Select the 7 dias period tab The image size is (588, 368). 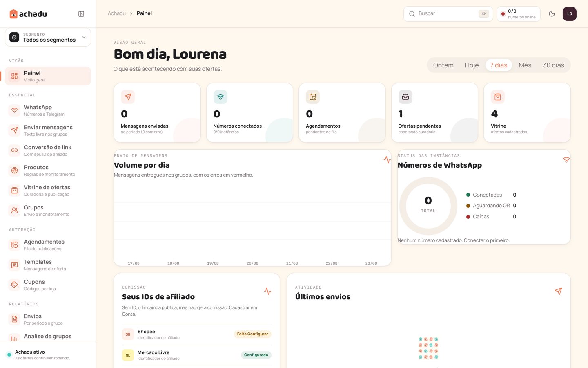[499, 65]
